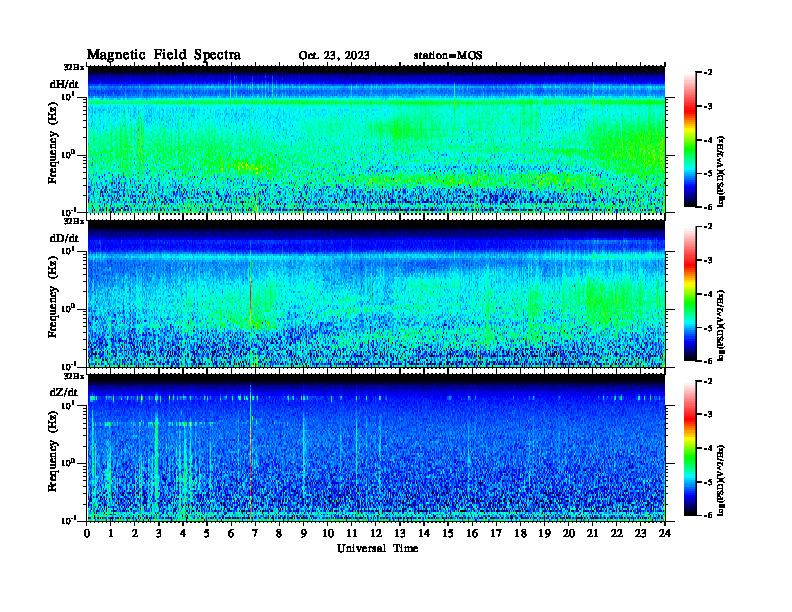Click the 10¹ frequency tick of dZ/dt panel
This screenshot has height=612, width=792.
(x=68, y=405)
